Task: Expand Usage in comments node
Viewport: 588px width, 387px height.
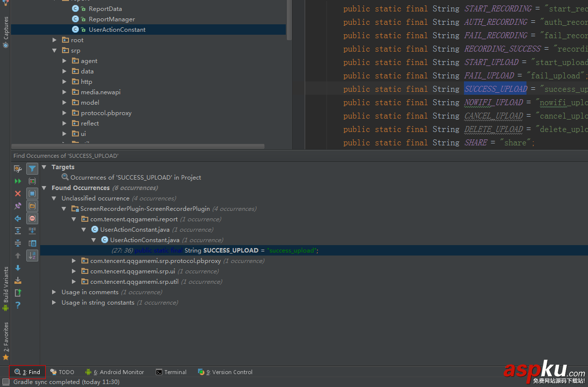Action: tap(54, 292)
